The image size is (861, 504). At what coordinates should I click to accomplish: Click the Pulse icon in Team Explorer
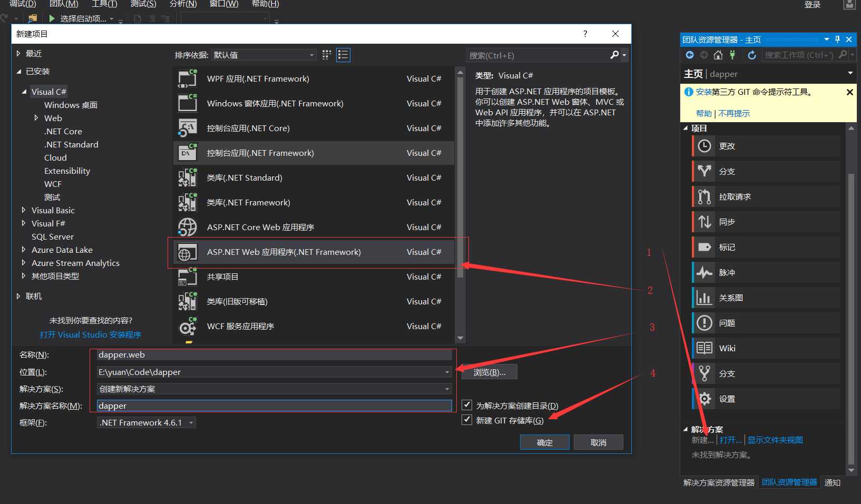pos(705,272)
